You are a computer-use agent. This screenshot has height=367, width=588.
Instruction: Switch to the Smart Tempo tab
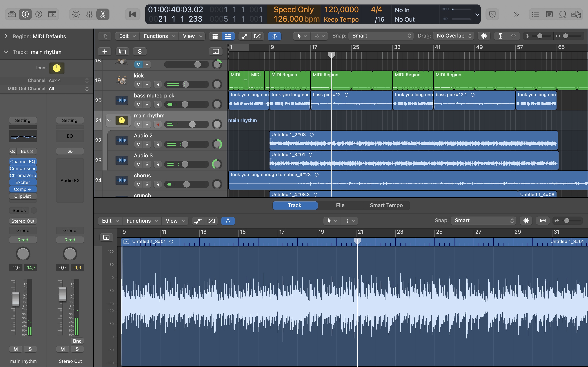point(386,205)
